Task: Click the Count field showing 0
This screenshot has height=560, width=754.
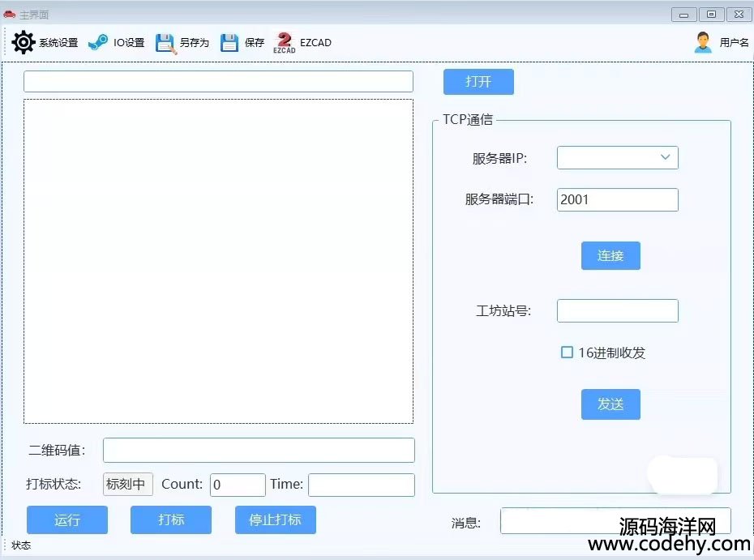Action: (238, 485)
